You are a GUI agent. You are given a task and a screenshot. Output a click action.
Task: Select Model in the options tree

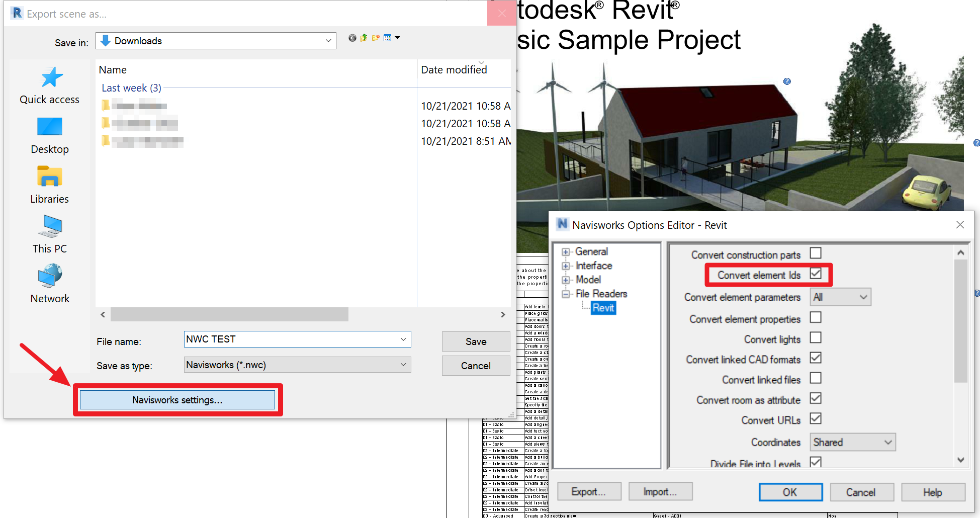588,280
